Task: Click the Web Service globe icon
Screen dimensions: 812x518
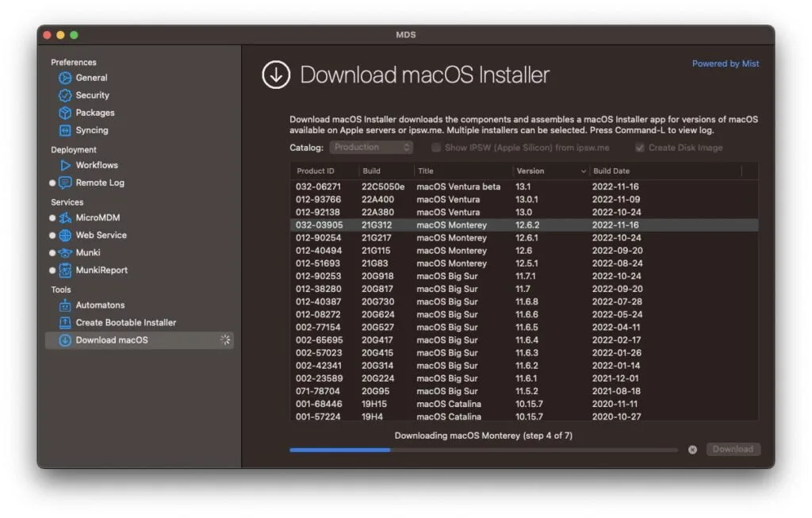Action: (x=65, y=235)
